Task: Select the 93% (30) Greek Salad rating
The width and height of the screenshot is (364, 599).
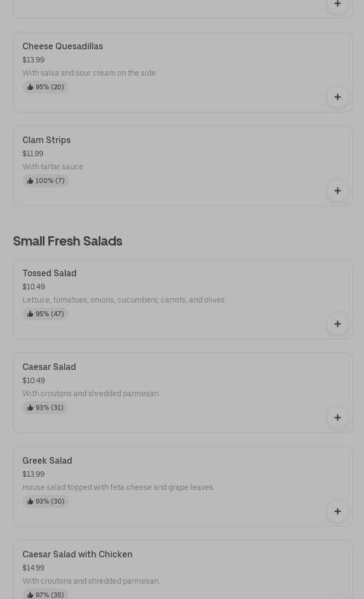Action: tap(46, 501)
